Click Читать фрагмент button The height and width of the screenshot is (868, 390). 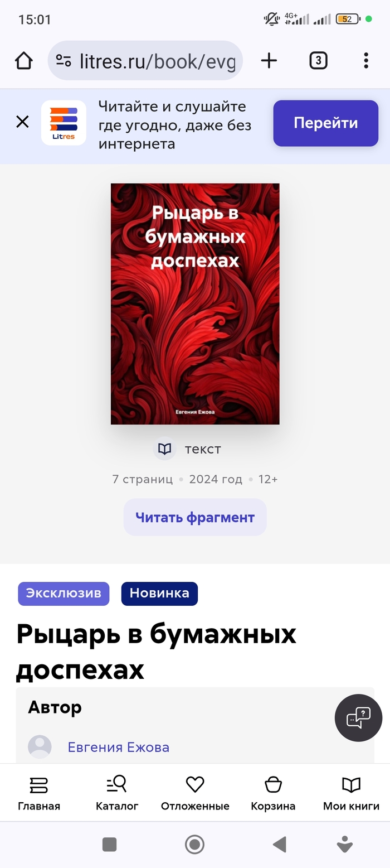tap(195, 517)
